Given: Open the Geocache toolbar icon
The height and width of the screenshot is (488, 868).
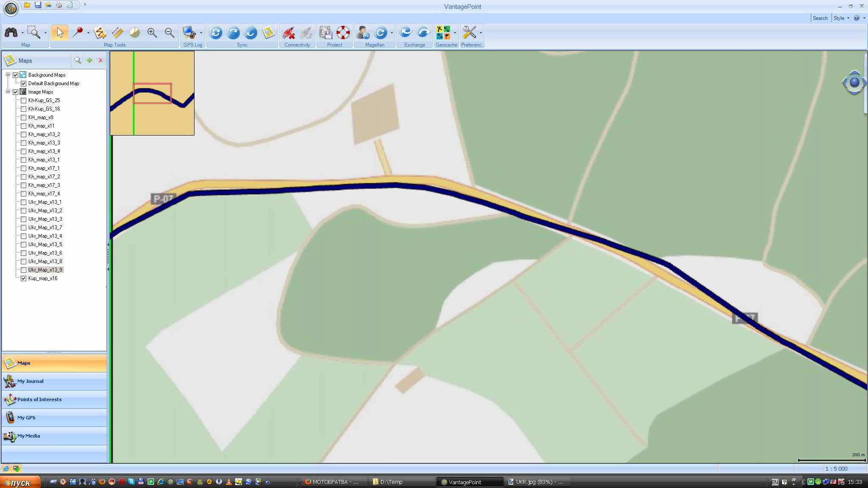Looking at the screenshot, I should click(x=443, y=33).
